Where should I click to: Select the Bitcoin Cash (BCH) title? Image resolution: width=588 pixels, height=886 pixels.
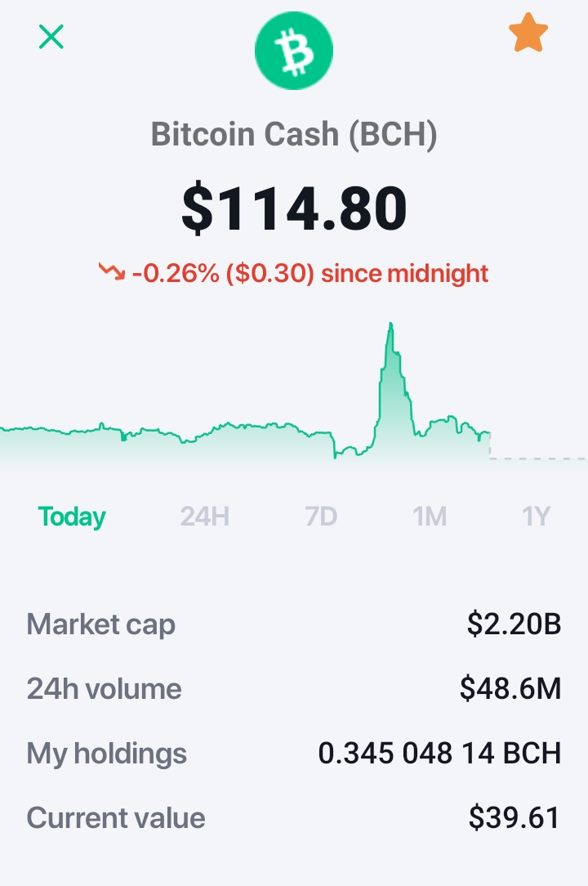(294, 135)
